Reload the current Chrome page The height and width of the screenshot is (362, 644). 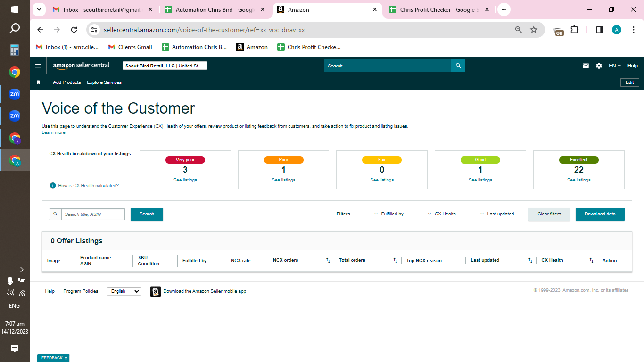point(74,30)
